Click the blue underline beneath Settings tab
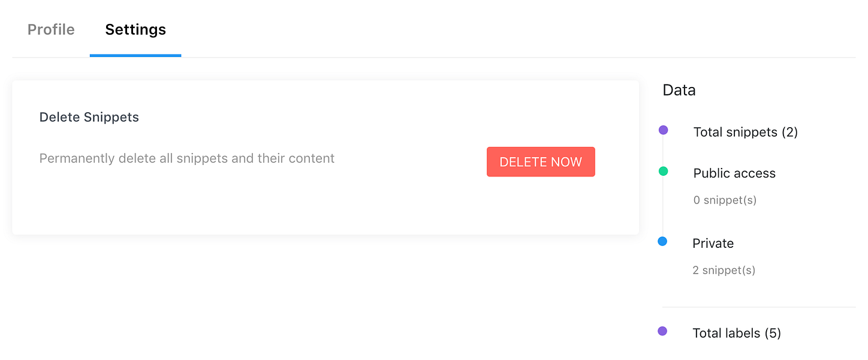 [x=135, y=56]
